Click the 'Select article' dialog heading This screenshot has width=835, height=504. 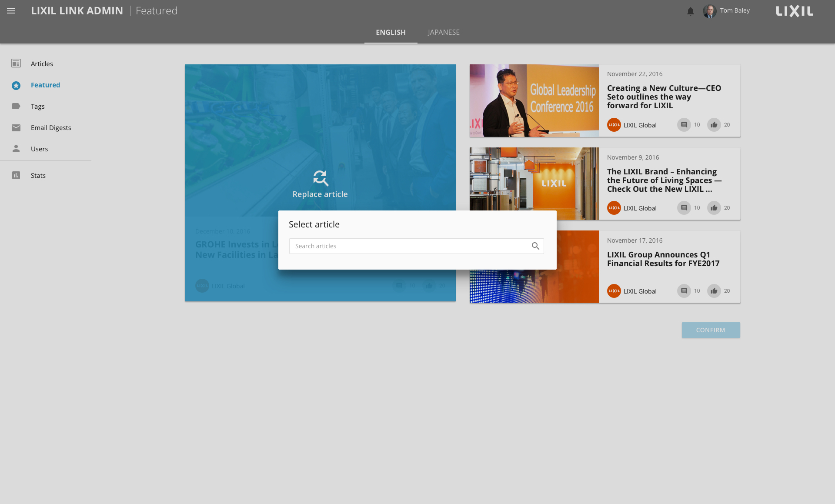coord(314,224)
